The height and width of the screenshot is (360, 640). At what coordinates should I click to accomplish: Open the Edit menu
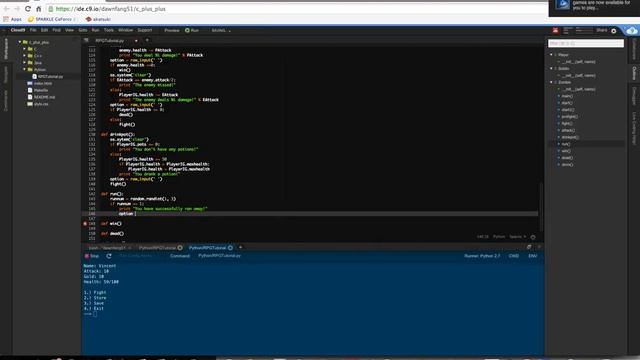point(44,30)
